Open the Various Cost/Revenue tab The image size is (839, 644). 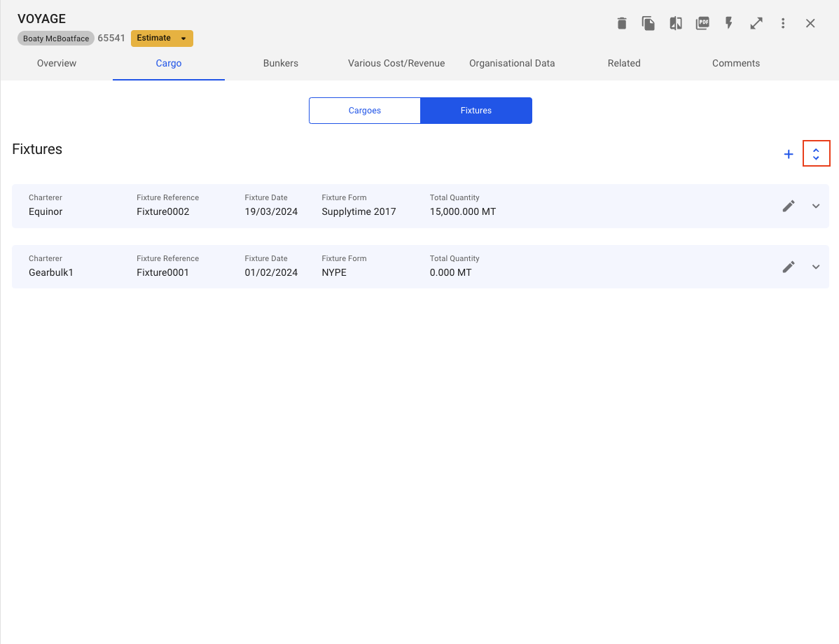coord(396,63)
